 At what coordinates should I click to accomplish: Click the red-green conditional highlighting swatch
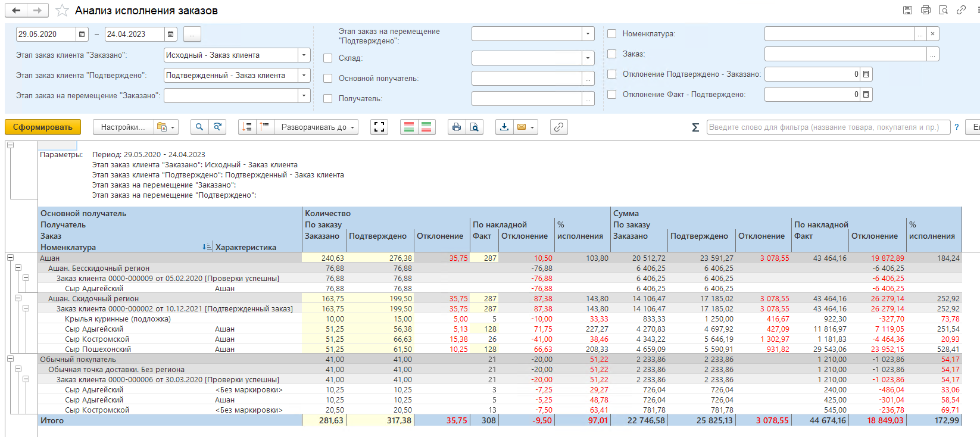pyautogui.click(x=409, y=127)
